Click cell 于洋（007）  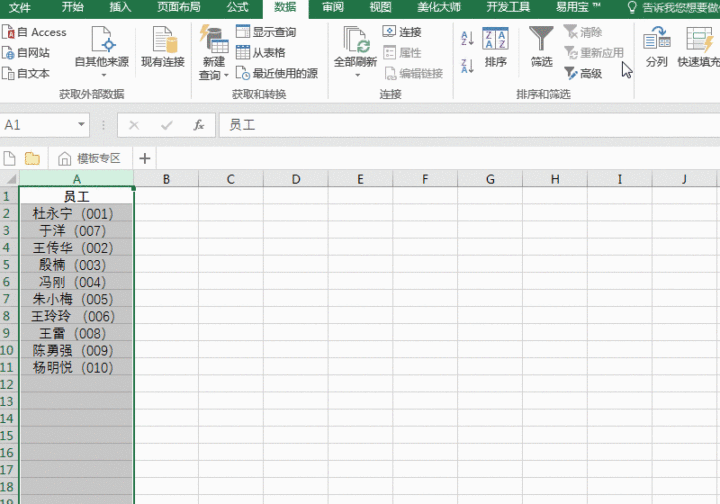click(77, 230)
